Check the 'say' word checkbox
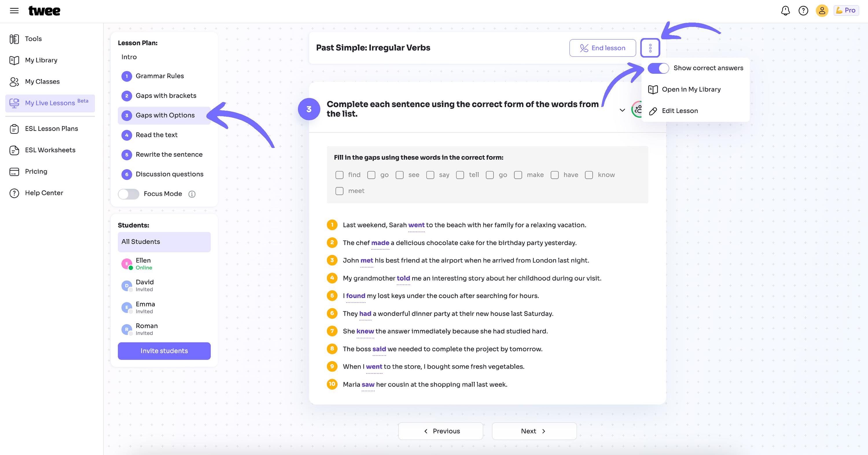 point(430,175)
